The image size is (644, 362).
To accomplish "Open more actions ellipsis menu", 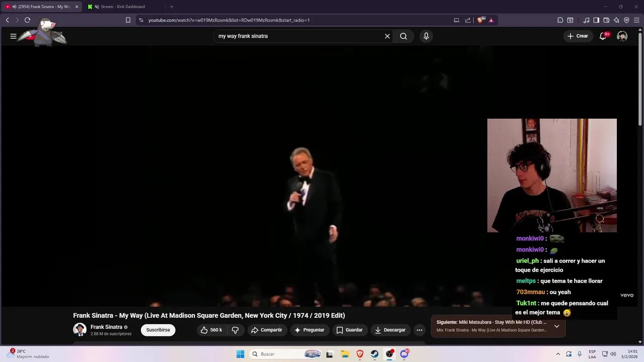I will [x=420, y=330].
